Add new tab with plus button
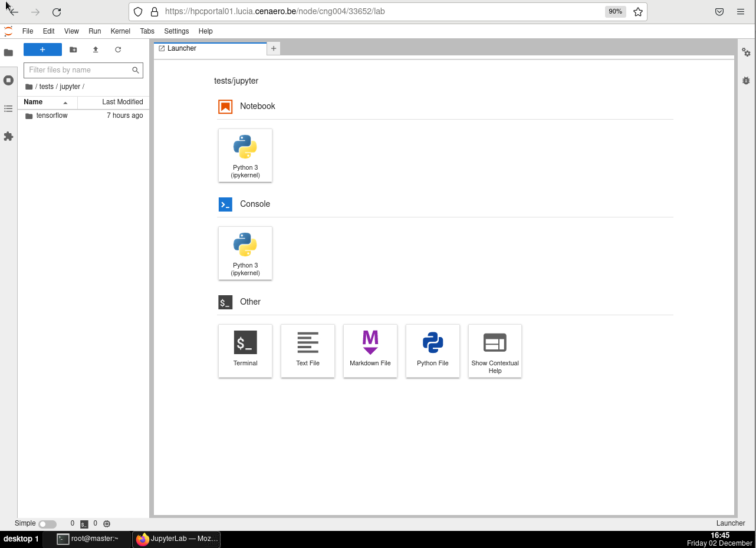 coord(274,48)
